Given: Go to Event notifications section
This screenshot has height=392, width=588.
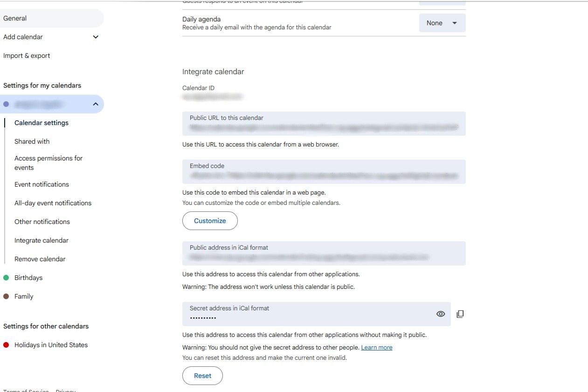Looking at the screenshot, I should (42, 184).
